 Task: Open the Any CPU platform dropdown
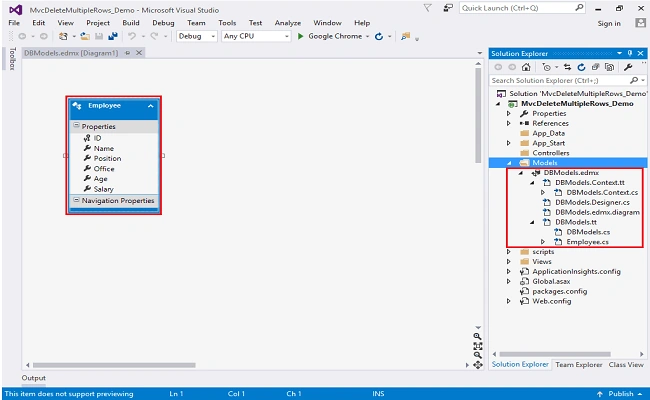[256, 36]
